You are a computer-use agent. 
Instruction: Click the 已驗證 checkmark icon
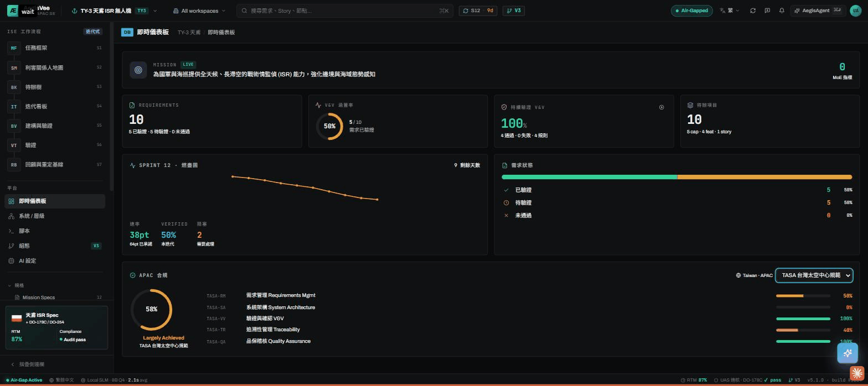point(506,190)
